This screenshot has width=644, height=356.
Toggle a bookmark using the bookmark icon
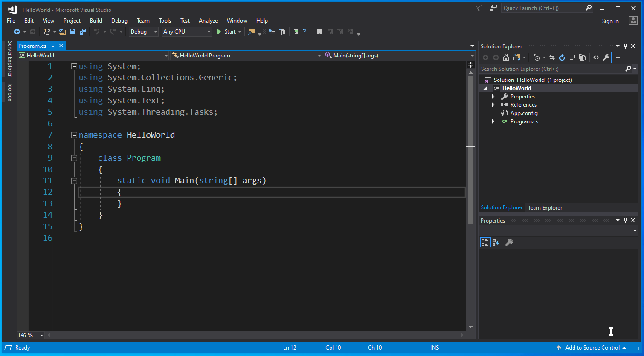tap(319, 31)
